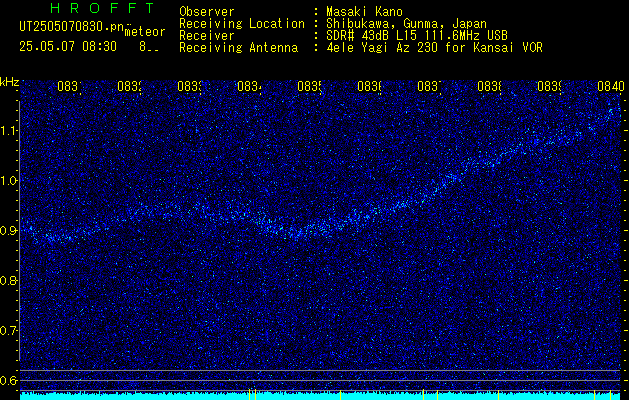The height and width of the screenshot is (400, 629).
Task: Click the 0.8 kHz axis label
Action: pyautogui.click(x=8, y=280)
